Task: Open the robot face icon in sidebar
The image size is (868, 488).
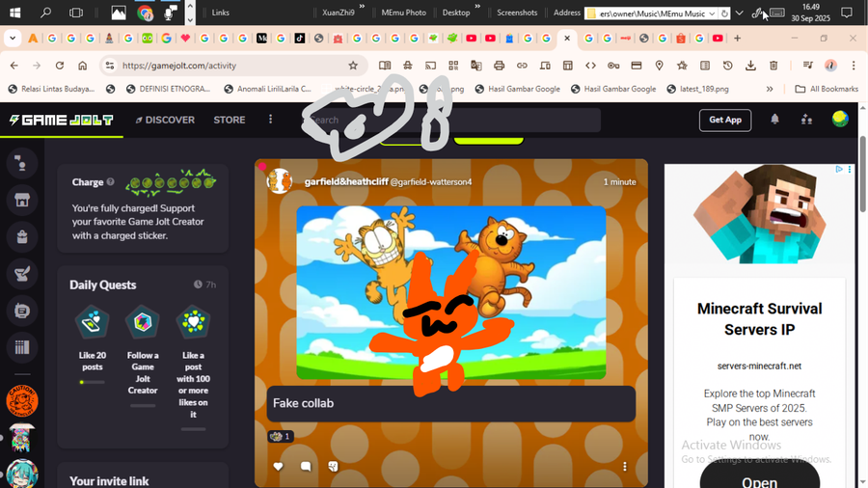Action: (x=21, y=311)
